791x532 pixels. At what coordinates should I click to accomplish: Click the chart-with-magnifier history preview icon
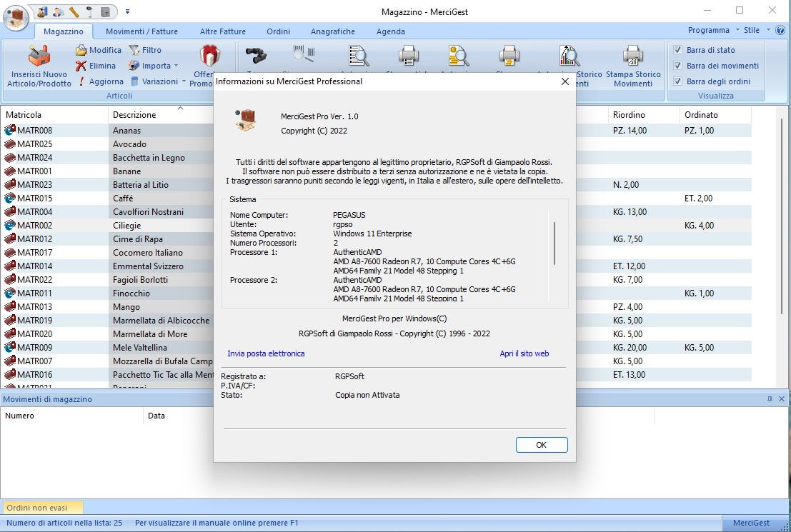tap(569, 56)
